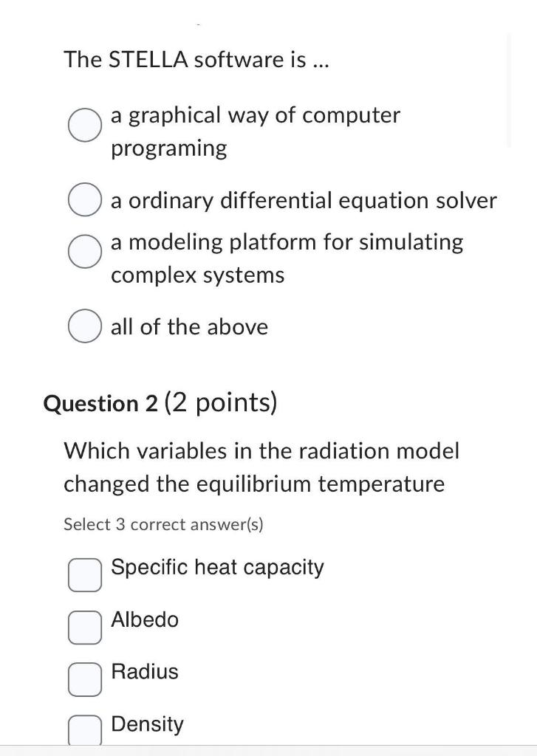Click the right-side scrollbar track

tap(510, 89)
